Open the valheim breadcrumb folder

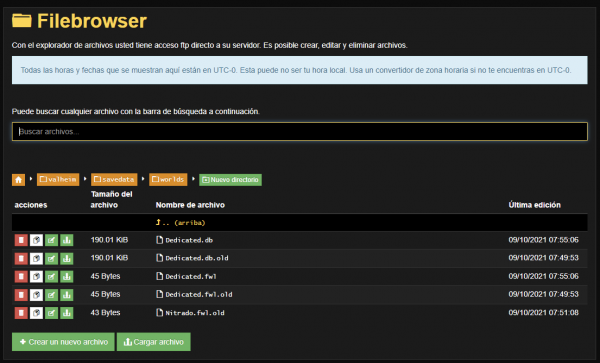[x=58, y=179]
